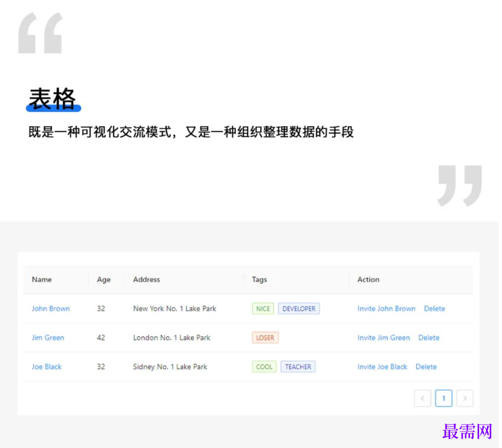Click the green COOL tag
The width and height of the screenshot is (502, 448).
[x=264, y=367]
